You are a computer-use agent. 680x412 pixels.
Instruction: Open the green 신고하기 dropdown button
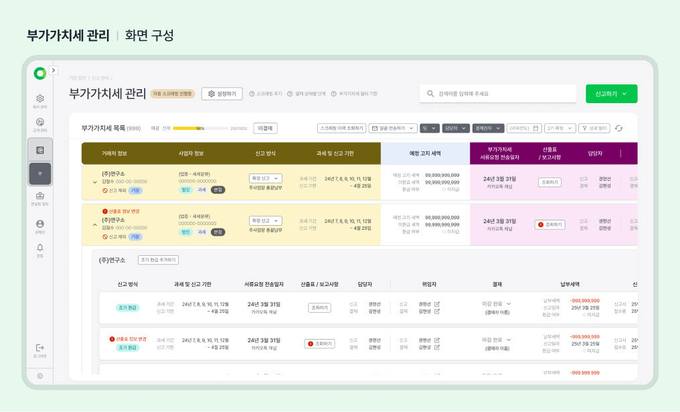coord(611,94)
